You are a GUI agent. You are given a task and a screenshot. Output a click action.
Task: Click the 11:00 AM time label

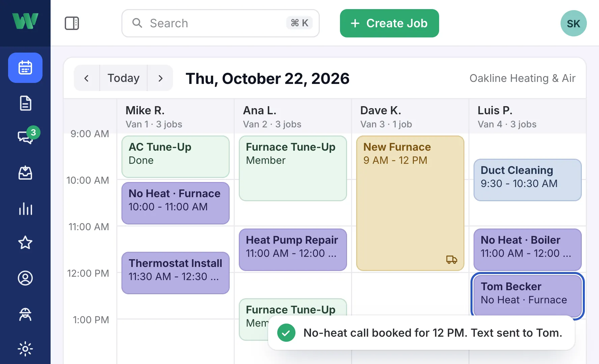point(89,227)
